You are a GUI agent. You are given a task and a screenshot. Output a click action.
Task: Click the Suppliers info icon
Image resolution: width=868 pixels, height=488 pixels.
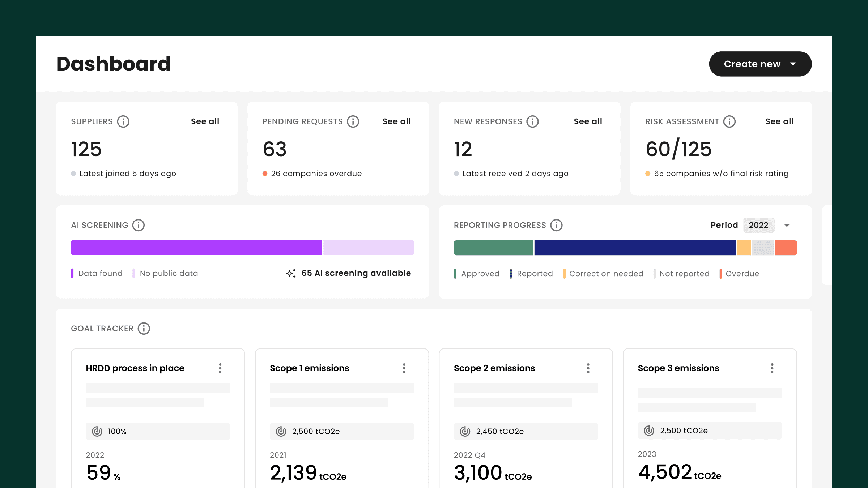123,121
